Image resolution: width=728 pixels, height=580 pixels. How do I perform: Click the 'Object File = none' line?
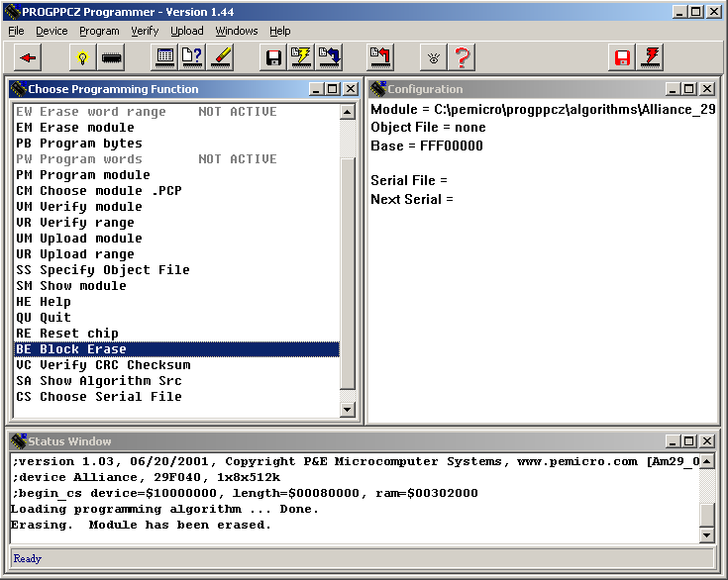[x=428, y=127]
